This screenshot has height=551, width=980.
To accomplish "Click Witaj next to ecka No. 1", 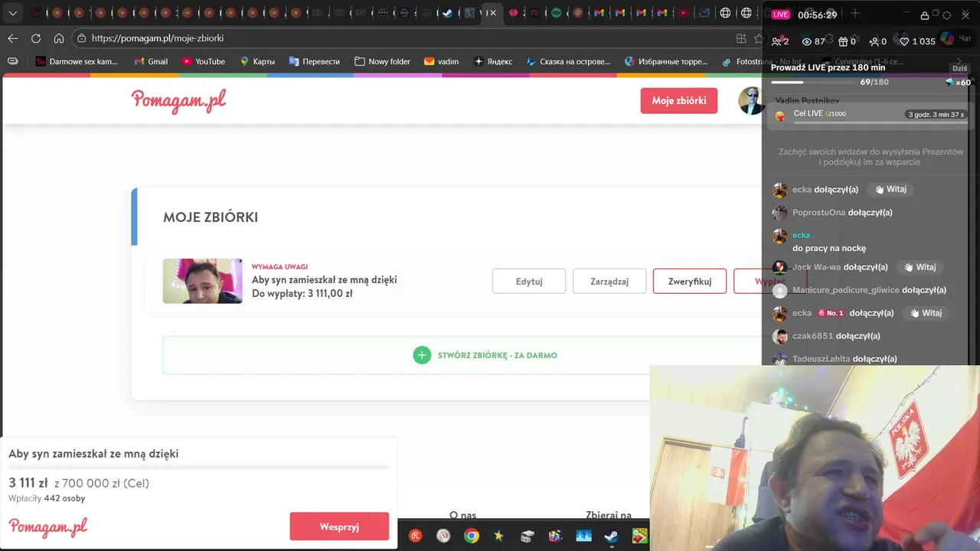I will click(926, 313).
